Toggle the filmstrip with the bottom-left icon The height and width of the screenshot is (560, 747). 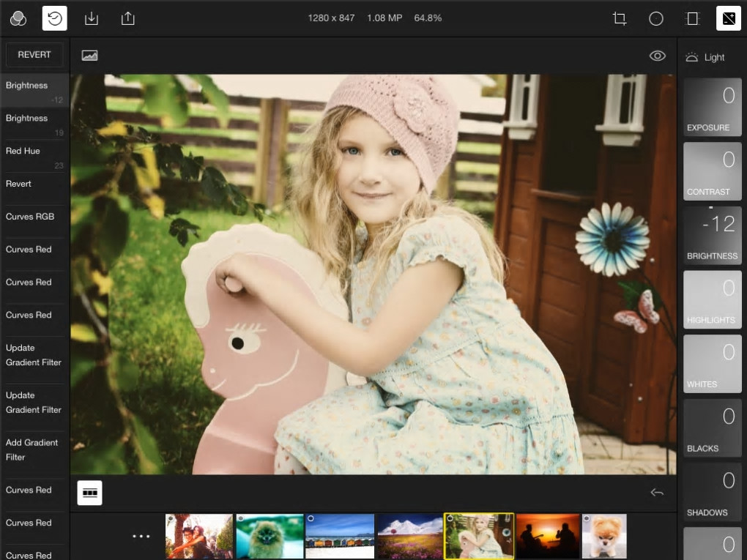pos(90,493)
